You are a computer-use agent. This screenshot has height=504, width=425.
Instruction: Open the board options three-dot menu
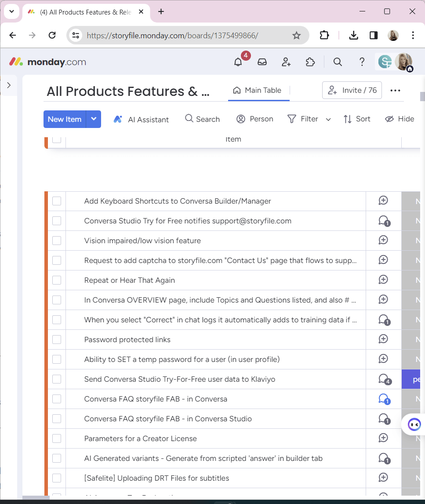coord(395,90)
